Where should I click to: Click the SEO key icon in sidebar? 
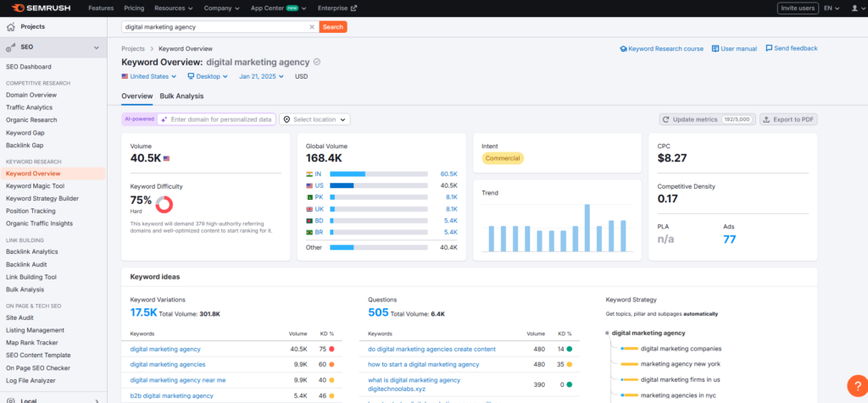11,47
